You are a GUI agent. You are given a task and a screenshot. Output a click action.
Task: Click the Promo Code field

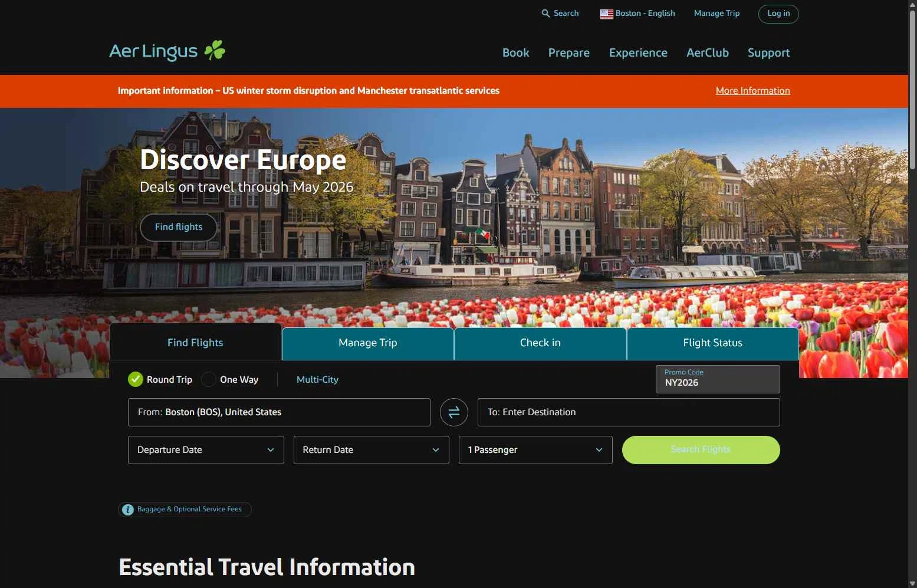click(x=718, y=379)
